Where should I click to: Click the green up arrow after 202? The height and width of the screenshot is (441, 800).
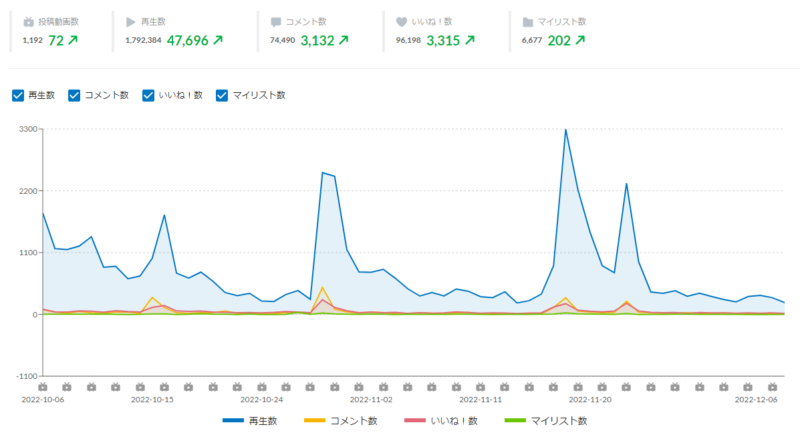pyautogui.click(x=580, y=40)
